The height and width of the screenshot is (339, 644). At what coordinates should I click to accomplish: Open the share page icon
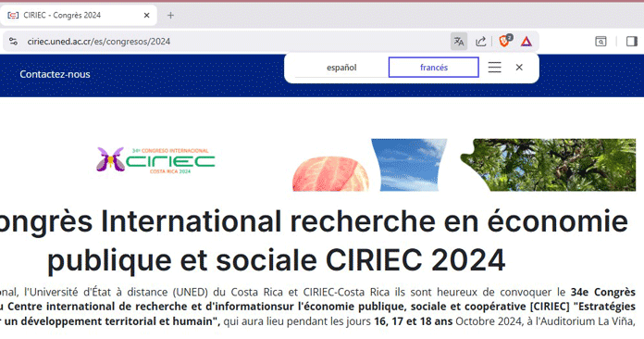pos(480,42)
